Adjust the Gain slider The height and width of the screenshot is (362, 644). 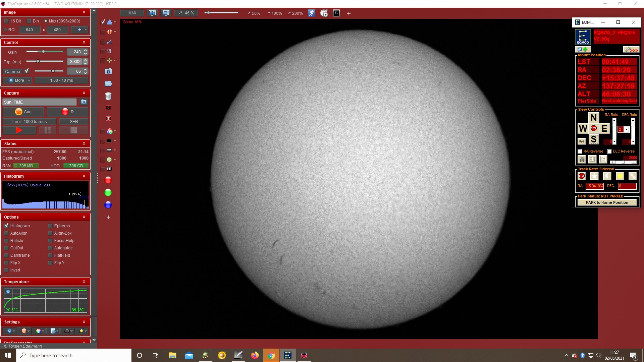[x=45, y=52]
